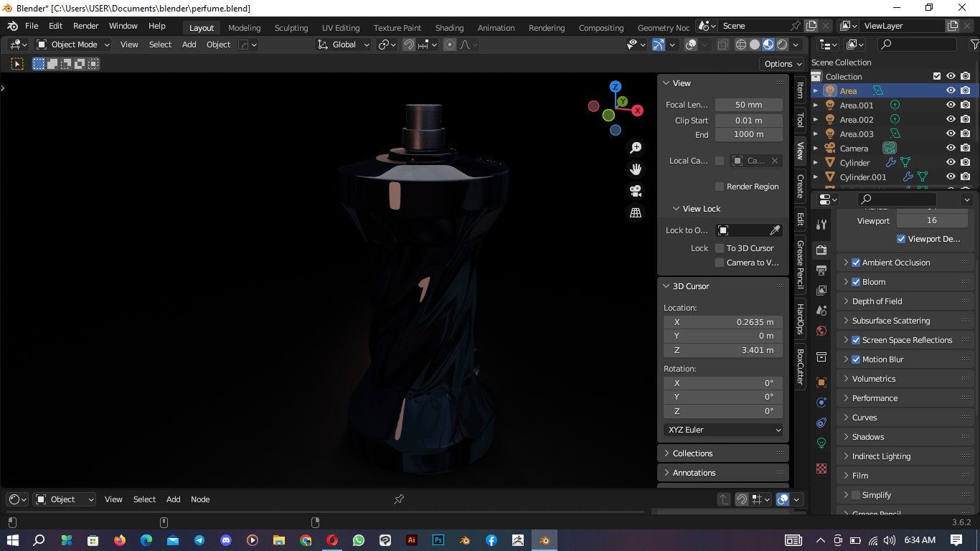Select wireframe viewport shading mode
This screenshot has height=551, width=980.
[x=741, y=44]
